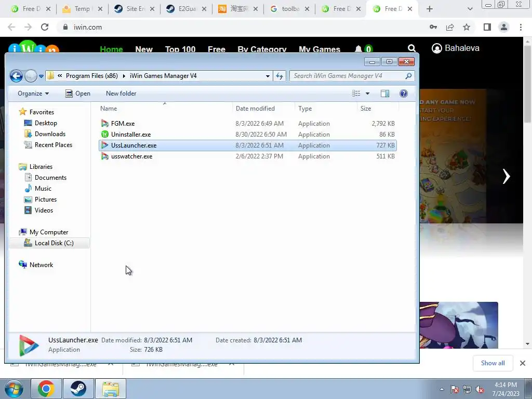This screenshot has width=532, height=399.
Task: Click the iWin notification bell
Action: [x=358, y=49]
